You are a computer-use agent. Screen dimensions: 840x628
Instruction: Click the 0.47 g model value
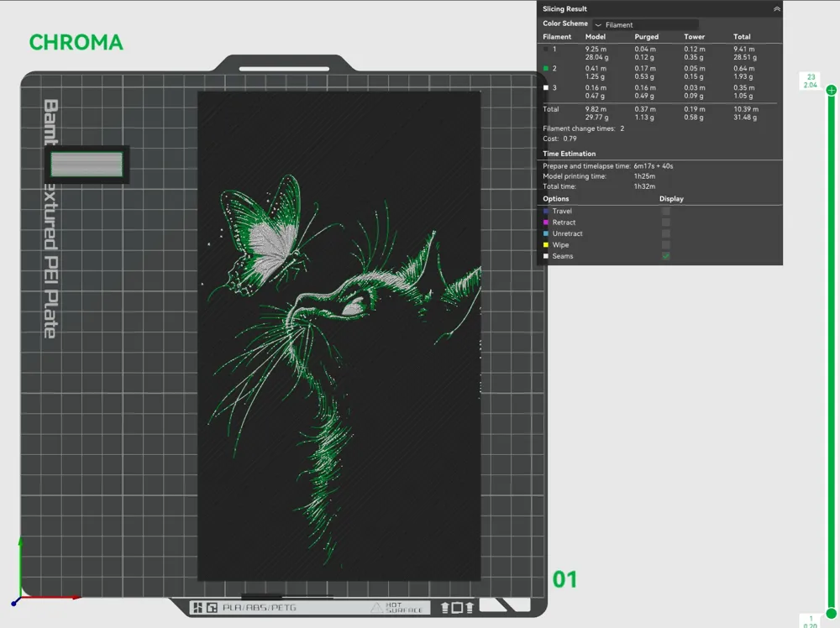(x=595, y=96)
